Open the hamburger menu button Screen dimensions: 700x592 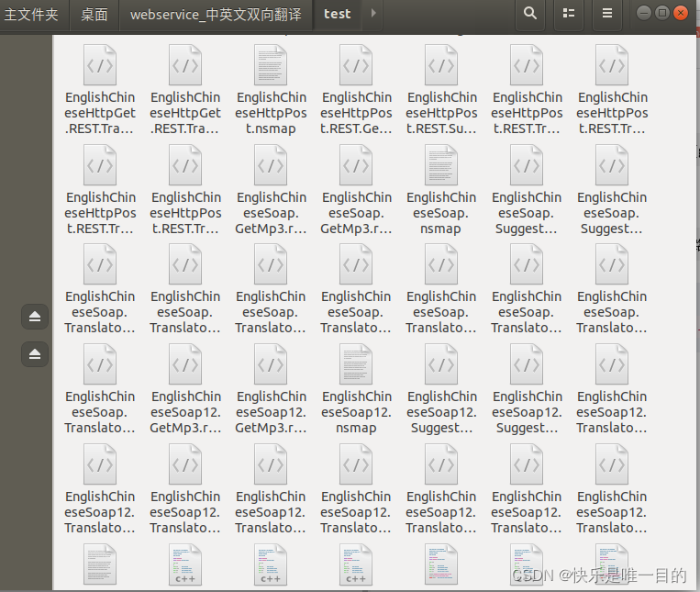[607, 14]
